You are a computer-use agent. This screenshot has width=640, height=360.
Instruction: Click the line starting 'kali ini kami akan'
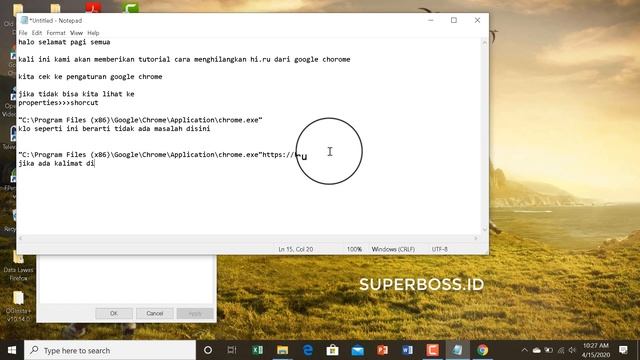pos(184,59)
